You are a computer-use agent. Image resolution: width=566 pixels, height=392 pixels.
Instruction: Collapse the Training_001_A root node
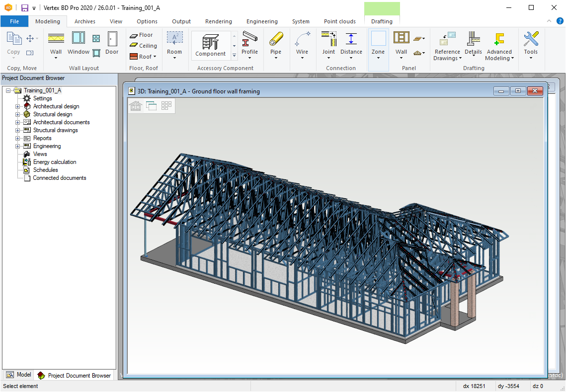point(8,90)
